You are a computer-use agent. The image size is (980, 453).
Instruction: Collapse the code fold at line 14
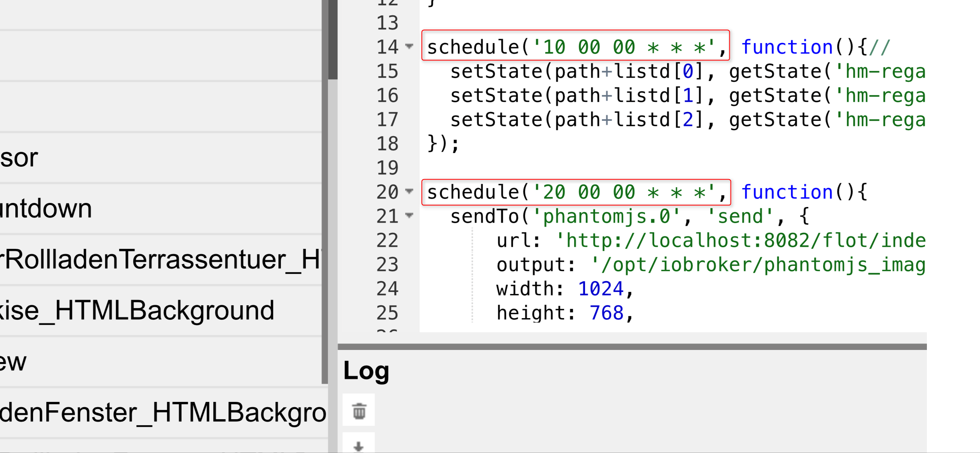(x=409, y=46)
